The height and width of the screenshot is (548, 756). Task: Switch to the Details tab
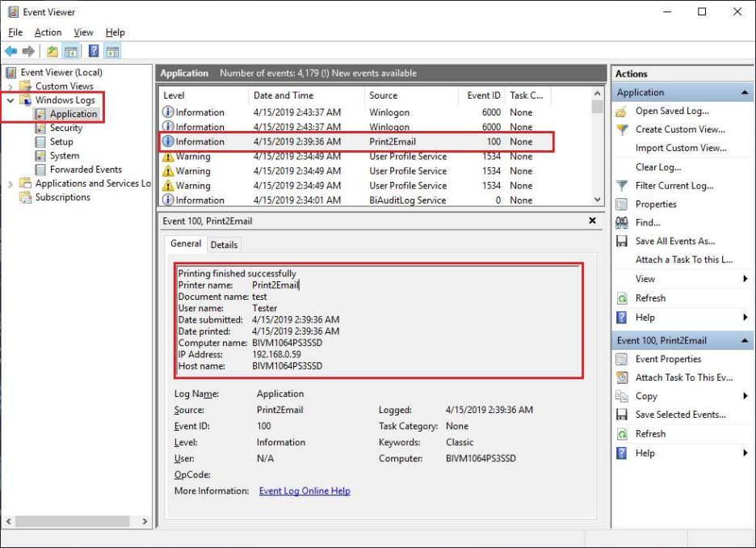[224, 245]
